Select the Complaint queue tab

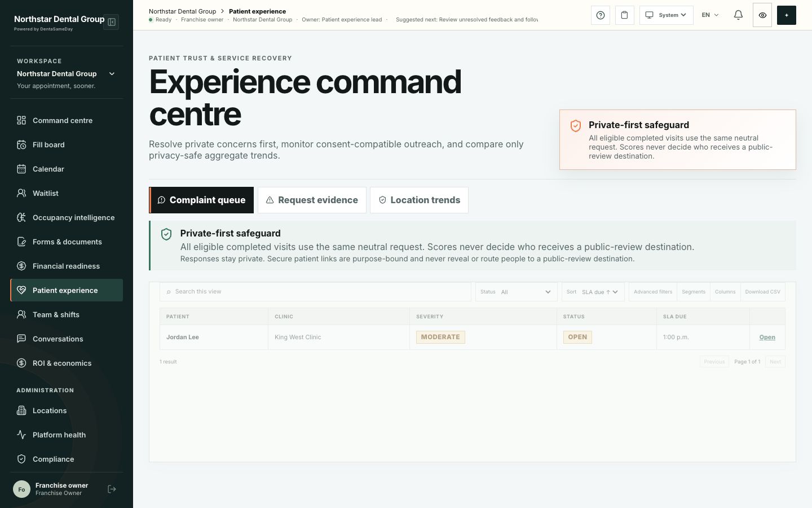tap(201, 200)
